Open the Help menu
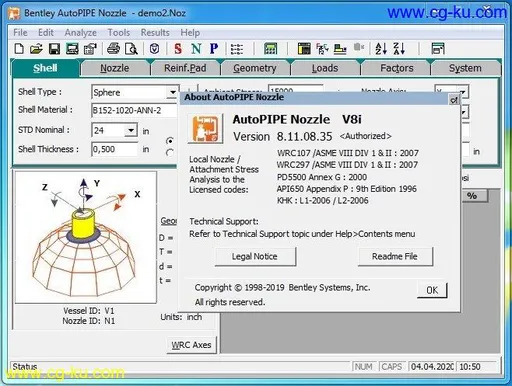Viewport: 512px width, 386px height. point(190,33)
